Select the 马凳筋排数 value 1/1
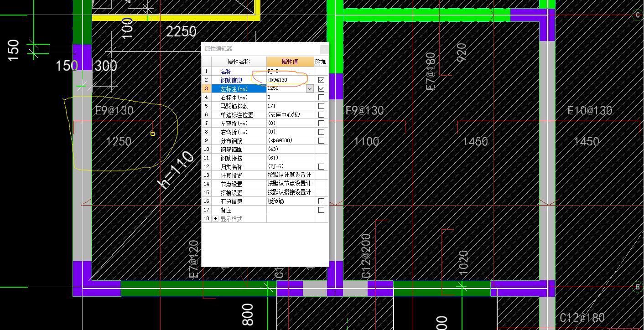 [x=290, y=106]
